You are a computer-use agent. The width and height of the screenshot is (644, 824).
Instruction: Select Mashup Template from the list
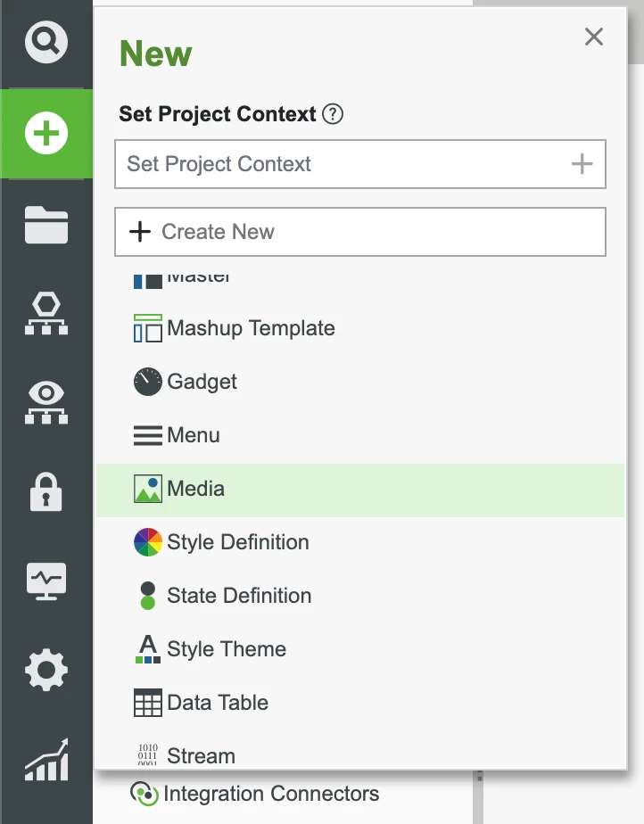coord(251,328)
